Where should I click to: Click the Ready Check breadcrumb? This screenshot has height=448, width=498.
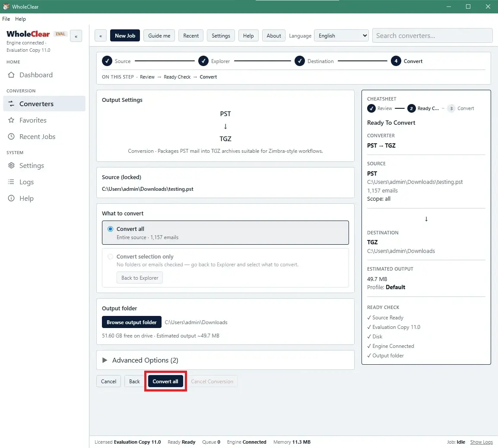[177, 77]
